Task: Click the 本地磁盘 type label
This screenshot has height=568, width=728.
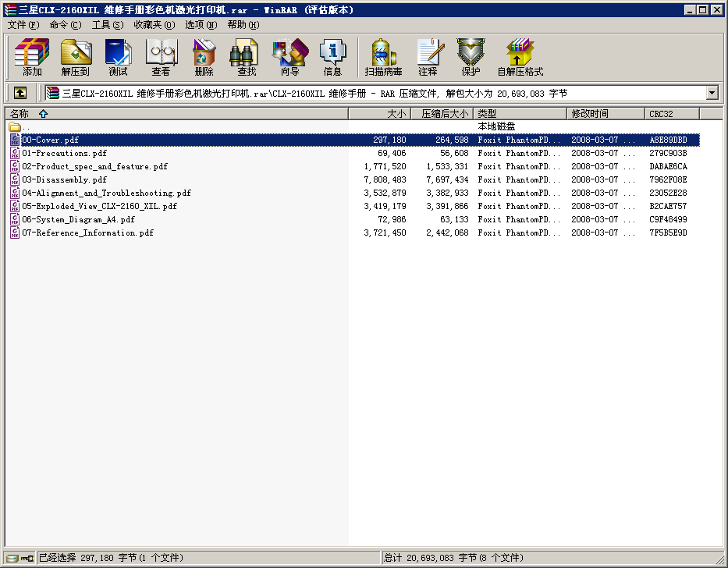Action: pos(496,126)
